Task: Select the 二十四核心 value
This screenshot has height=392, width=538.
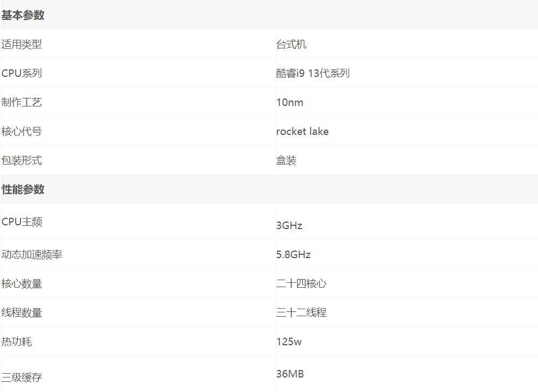Action: point(302,283)
